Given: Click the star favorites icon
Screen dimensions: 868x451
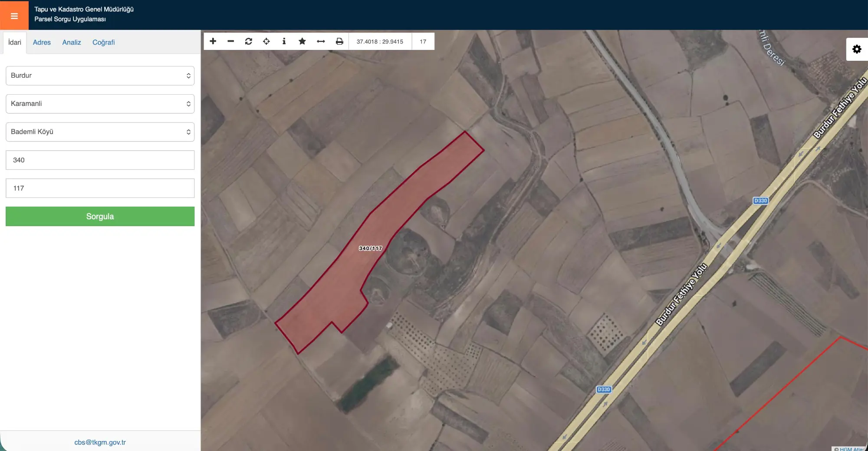Looking at the screenshot, I should point(302,41).
